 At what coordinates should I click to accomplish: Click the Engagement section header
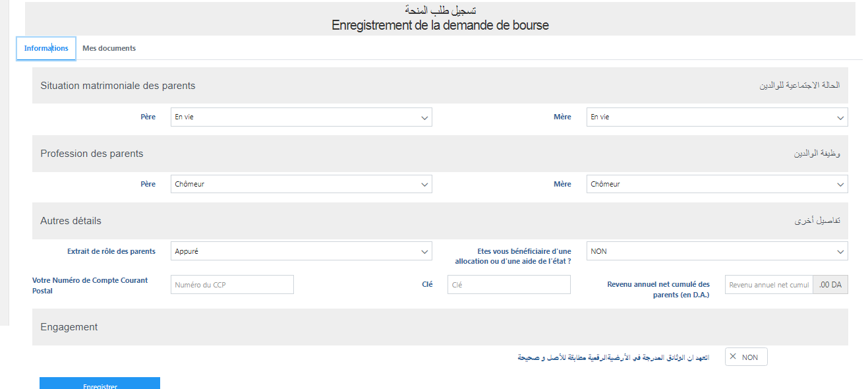coord(69,327)
